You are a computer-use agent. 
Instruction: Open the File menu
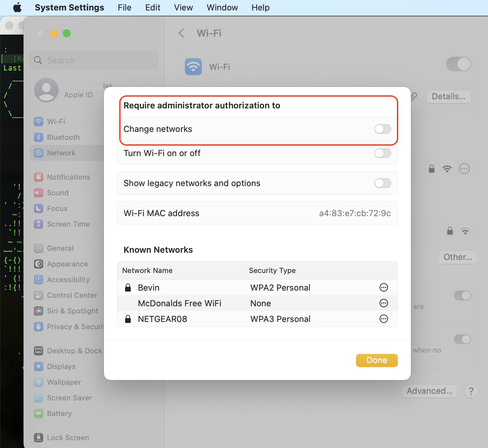124,8
